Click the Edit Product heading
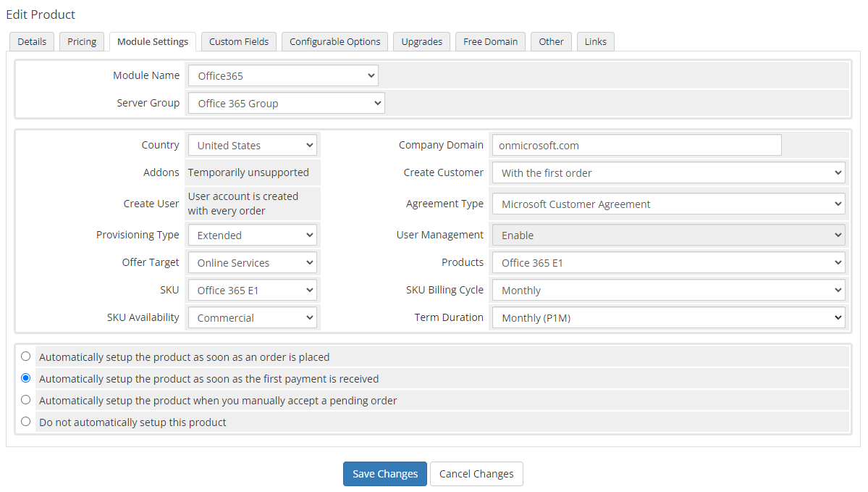The width and height of the screenshot is (868, 492). [41, 14]
